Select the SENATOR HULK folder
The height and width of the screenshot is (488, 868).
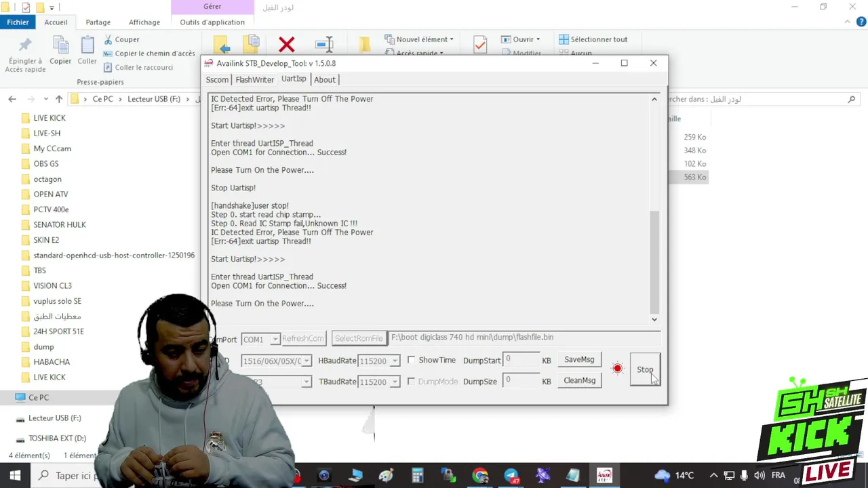click(x=60, y=224)
